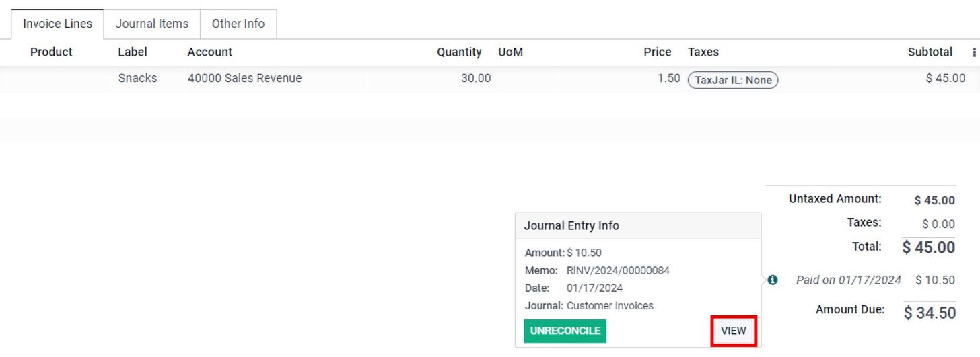The height and width of the screenshot is (357, 980).
Task: Edit the 1.50 price cell
Action: click(x=668, y=79)
